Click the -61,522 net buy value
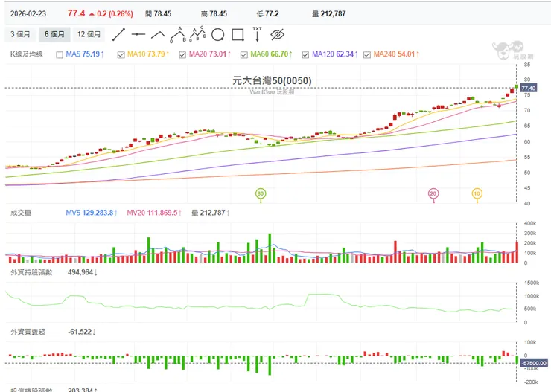Screen dimensions: 551x392 (81, 332)
